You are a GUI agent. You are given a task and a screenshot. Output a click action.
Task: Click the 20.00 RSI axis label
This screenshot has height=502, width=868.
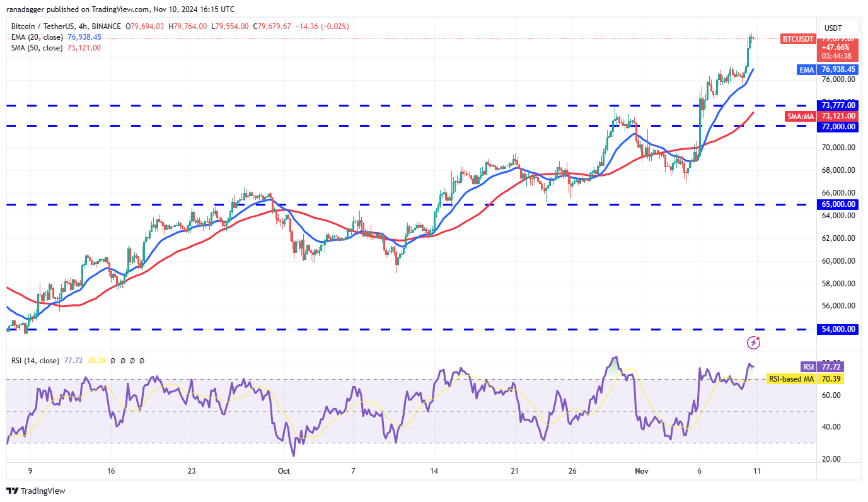(830, 459)
